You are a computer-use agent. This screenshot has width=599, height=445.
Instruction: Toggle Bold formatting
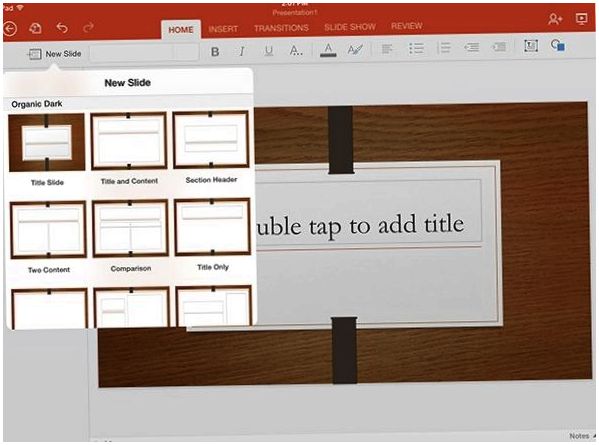coord(215,52)
